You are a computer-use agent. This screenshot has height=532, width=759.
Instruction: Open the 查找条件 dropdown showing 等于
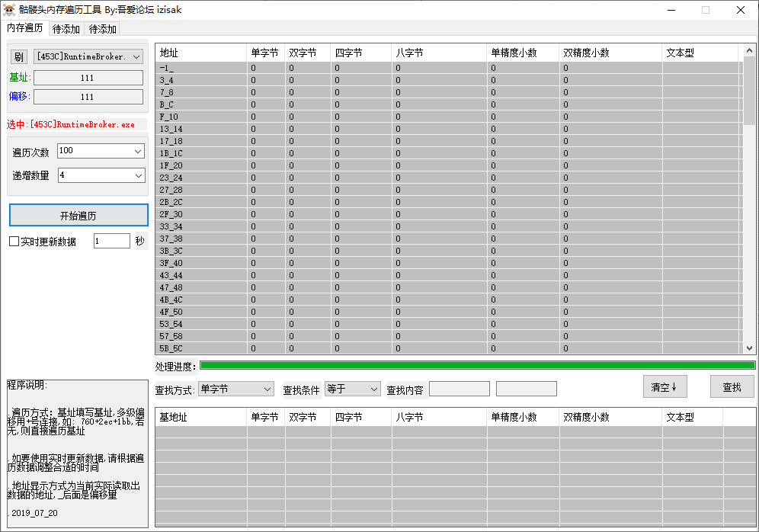[x=352, y=389]
